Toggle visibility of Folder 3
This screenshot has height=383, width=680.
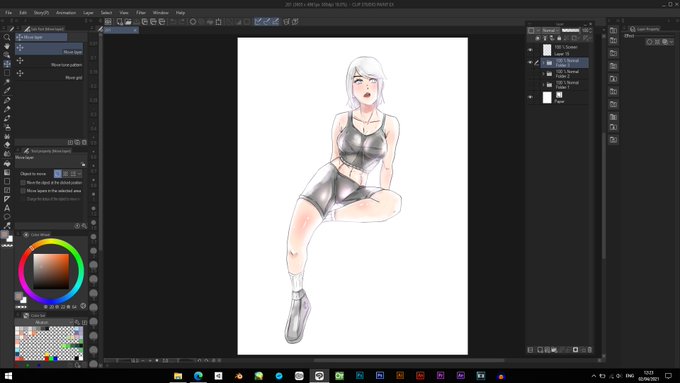coord(530,62)
